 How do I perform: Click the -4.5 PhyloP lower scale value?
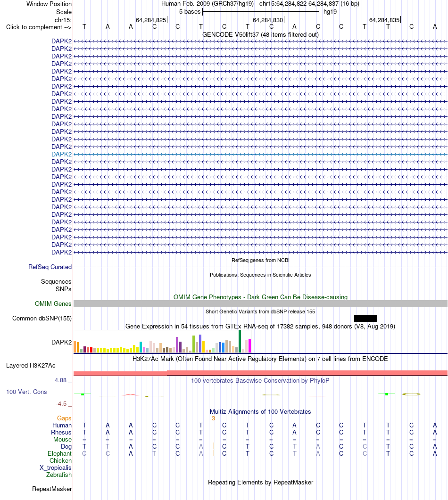[x=62, y=404]
